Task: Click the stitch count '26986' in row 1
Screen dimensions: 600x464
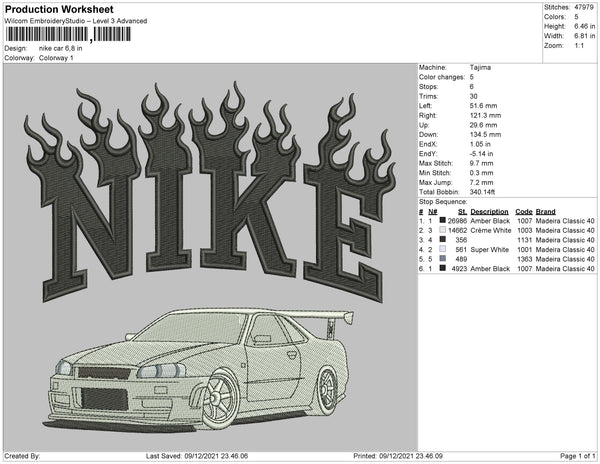Action: (457, 221)
